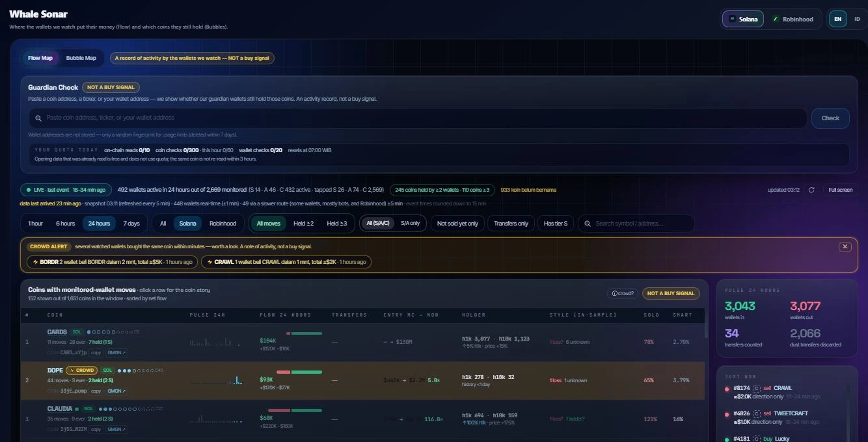Viewport: 868px width, 442px height.
Task: Open the crowd? info tooltip button
Action: (x=623, y=293)
